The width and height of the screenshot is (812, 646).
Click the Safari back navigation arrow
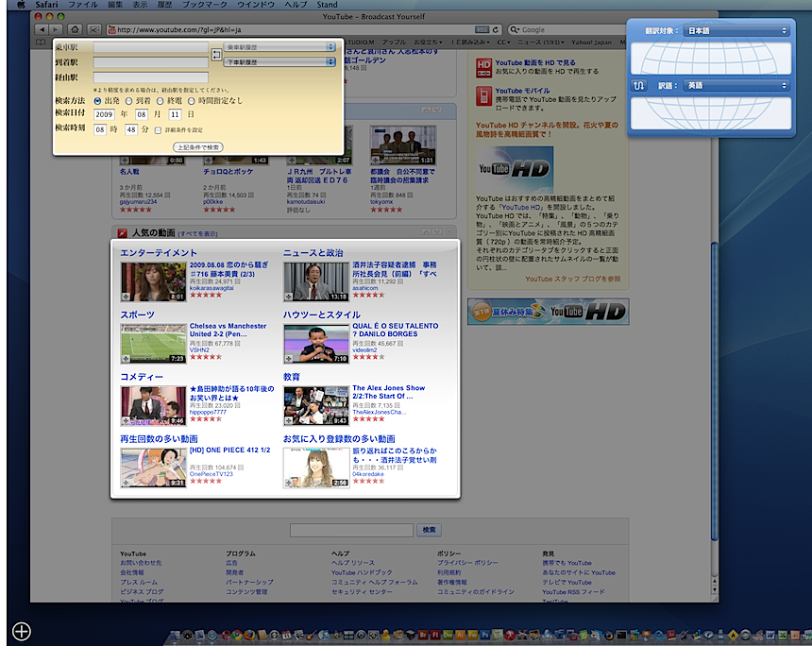(x=42, y=29)
